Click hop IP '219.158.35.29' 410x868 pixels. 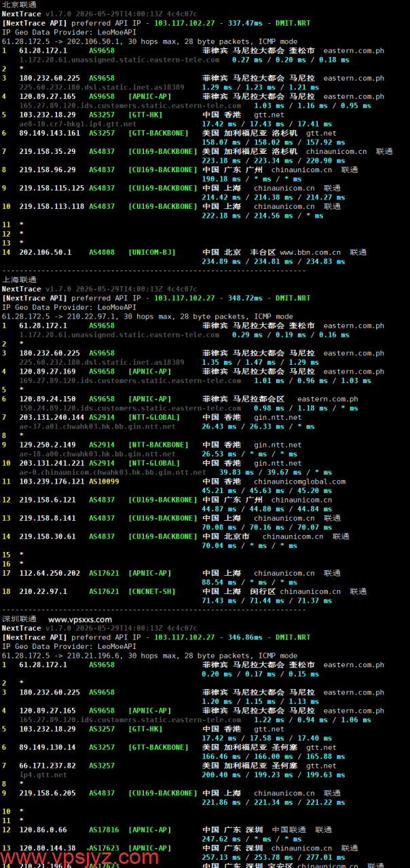[48, 151]
